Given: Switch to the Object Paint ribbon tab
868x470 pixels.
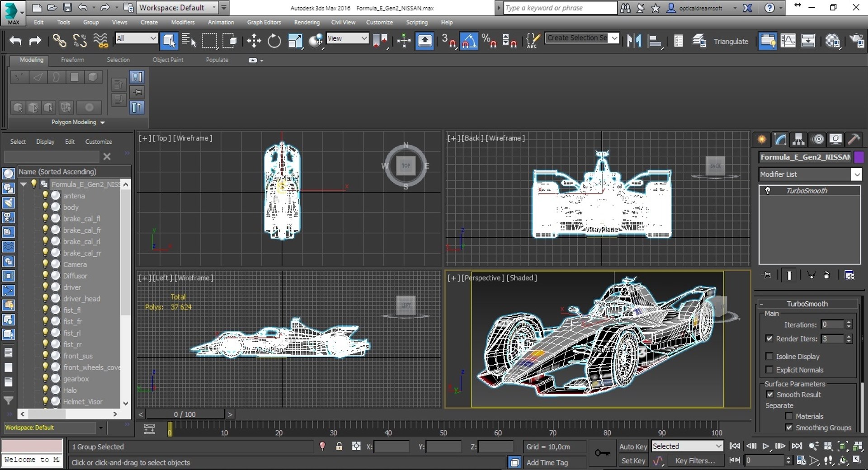Looking at the screenshot, I should pos(168,60).
